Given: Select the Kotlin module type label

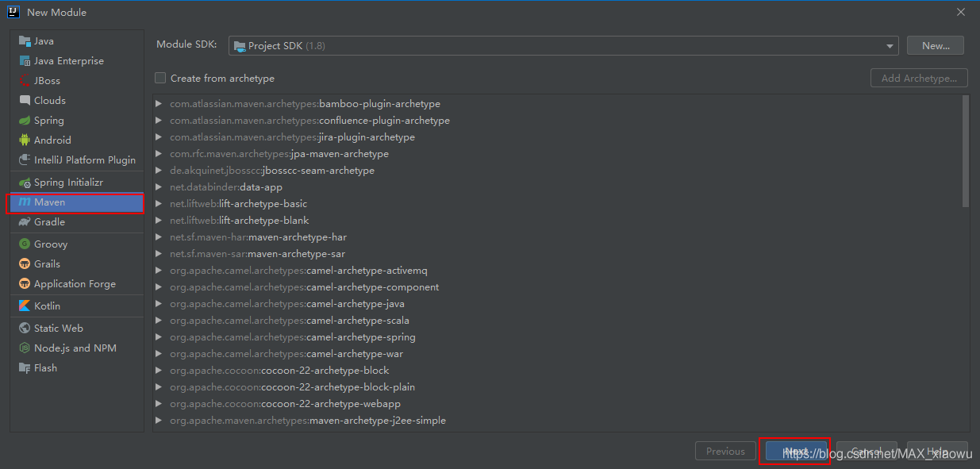Looking at the screenshot, I should tap(47, 306).
